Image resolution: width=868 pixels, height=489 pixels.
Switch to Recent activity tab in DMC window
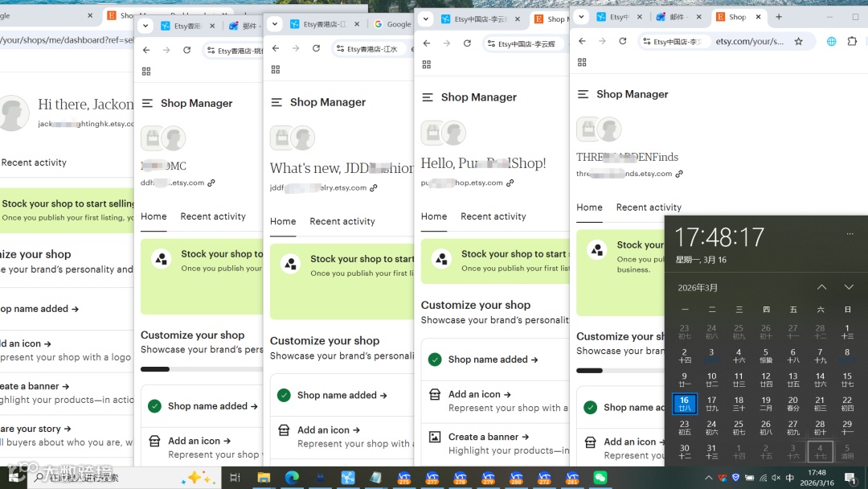pos(213,216)
